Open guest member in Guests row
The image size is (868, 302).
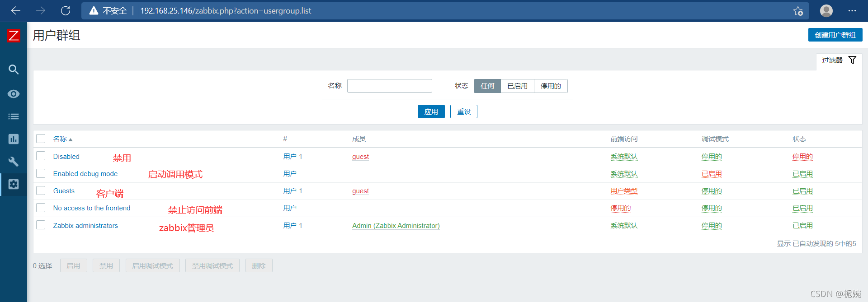360,191
